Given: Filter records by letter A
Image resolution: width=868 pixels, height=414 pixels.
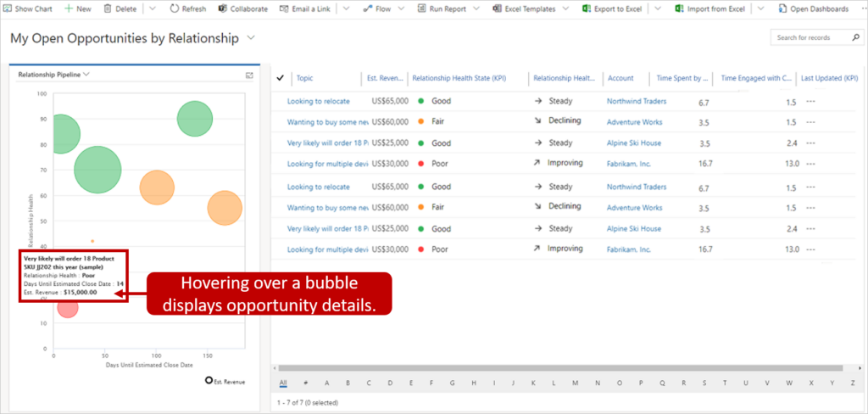Looking at the screenshot, I should (x=326, y=383).
